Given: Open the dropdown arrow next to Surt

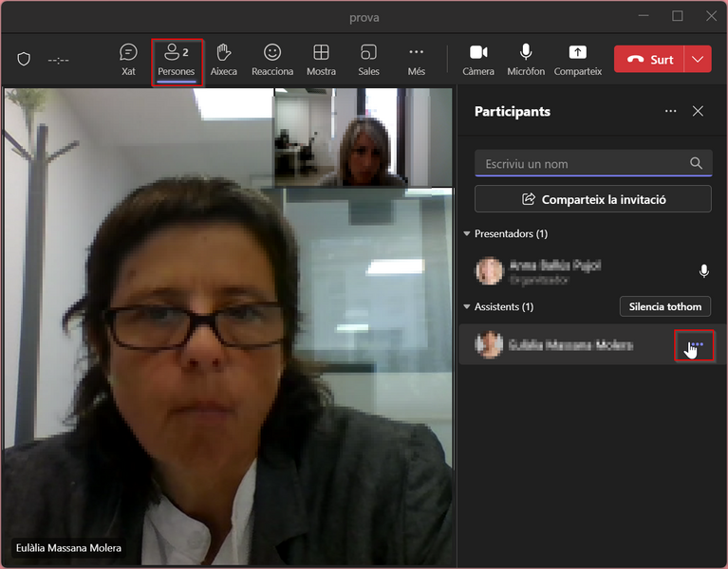Looking at the screenshot, I should click(x=698, y=59).
